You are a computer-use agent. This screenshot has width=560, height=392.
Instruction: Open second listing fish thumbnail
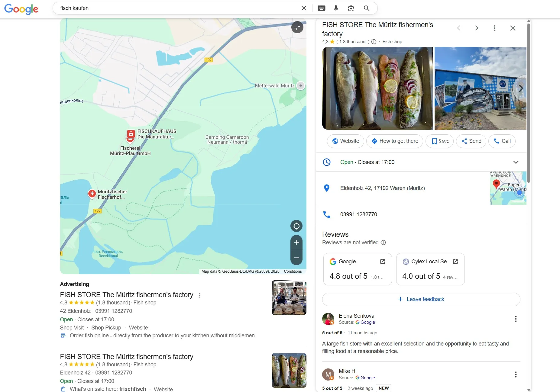289,371
